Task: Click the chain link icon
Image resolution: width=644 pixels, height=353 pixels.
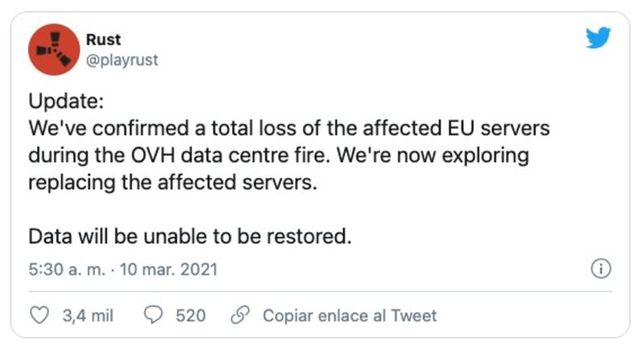Action: tap(239, 315)
